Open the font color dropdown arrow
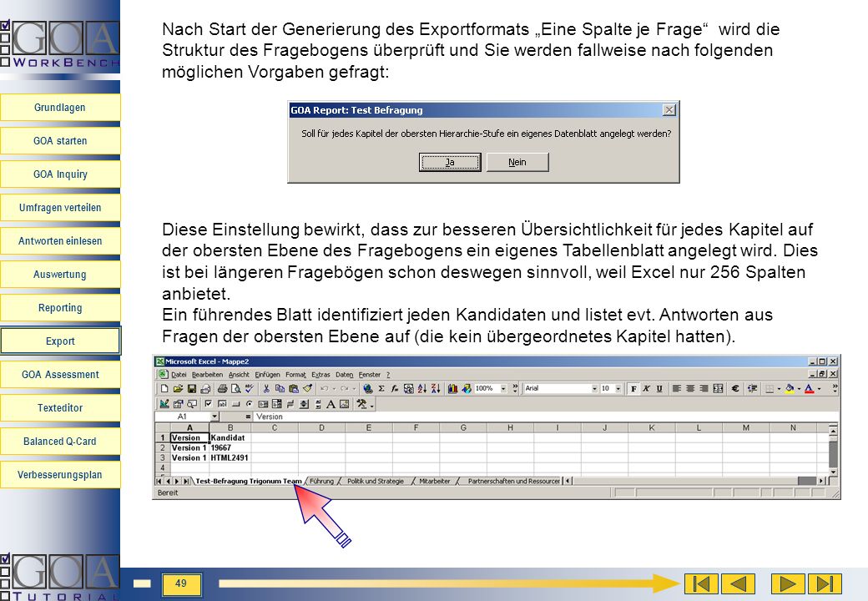 click(820, 388)
